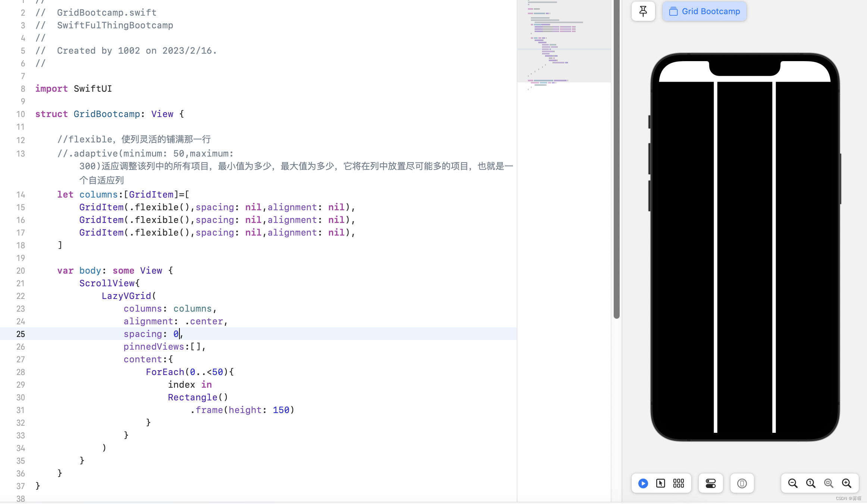Click line number 25 in gutter
Viewport: 867px width, 504px height.
(21, 334)
